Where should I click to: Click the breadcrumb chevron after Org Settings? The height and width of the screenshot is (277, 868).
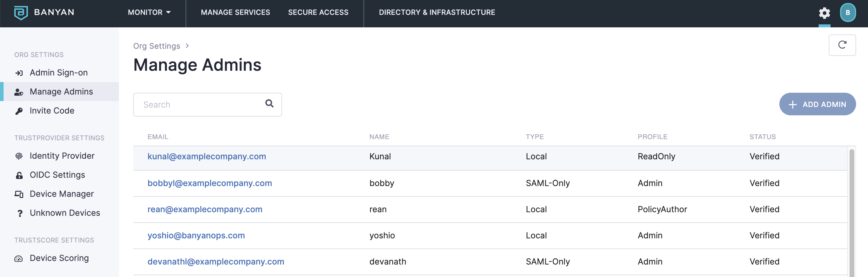(x=187, y=46)
